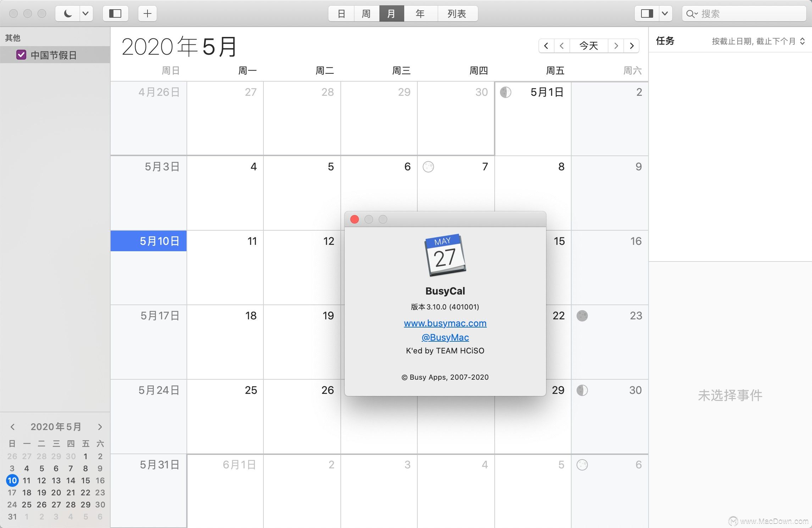812x528 pixels.
Task: Click new moon icon on May 23
Action: (582, 316)
